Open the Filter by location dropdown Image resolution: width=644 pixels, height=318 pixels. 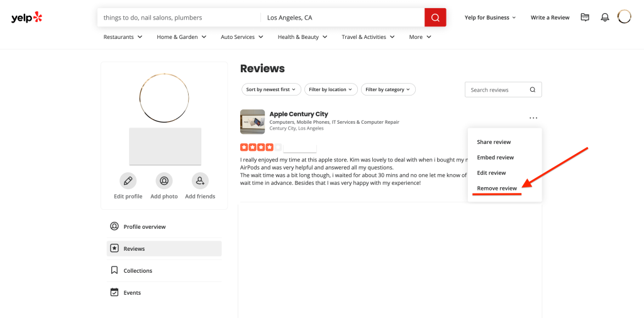click(331, 90)
